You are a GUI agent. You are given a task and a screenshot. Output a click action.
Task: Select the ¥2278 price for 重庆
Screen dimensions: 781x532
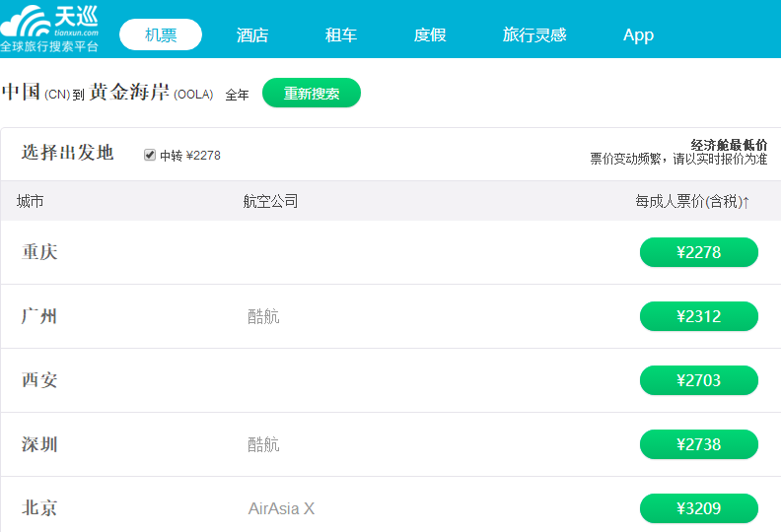coord(698,252)
